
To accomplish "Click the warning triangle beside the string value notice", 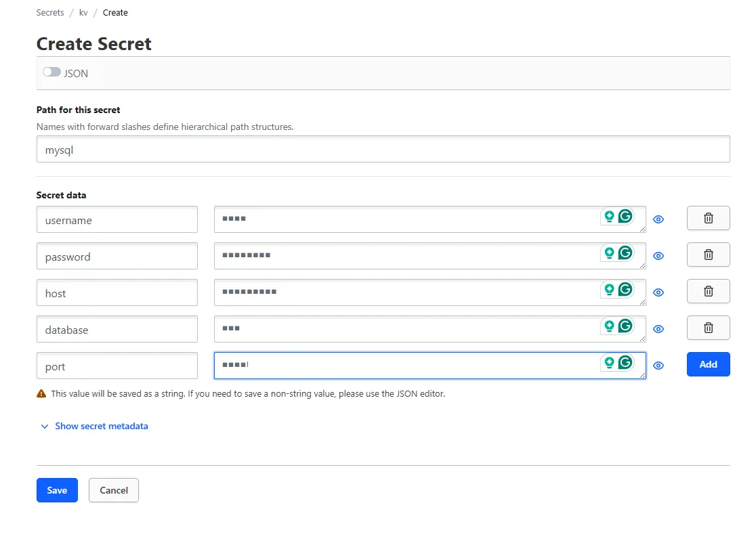I will pyautogui.click(x=42, y=393).
